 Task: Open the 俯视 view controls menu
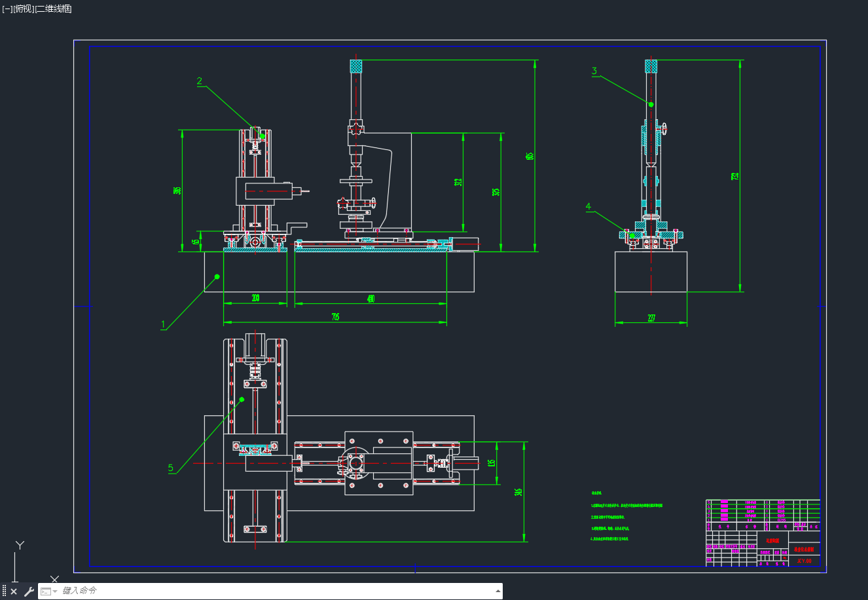24,9
